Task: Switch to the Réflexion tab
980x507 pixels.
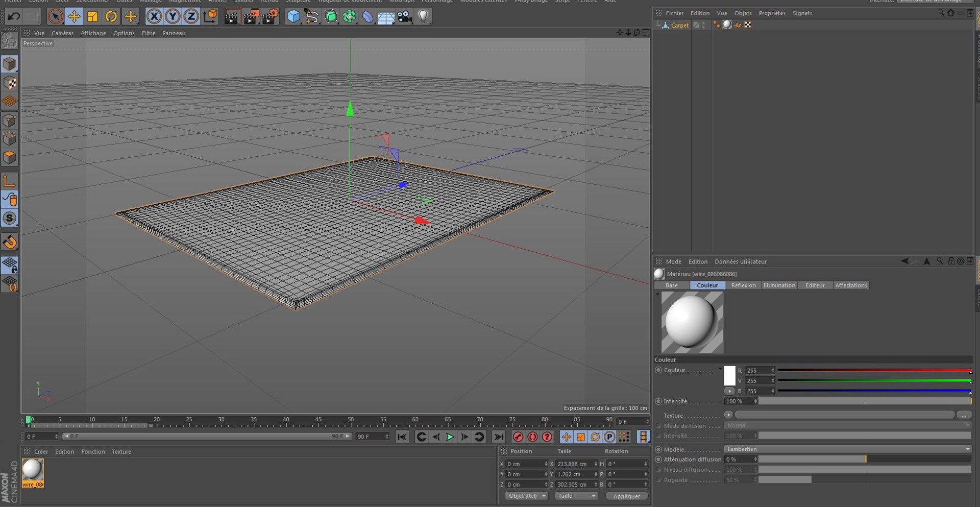Action: (743, 285)
